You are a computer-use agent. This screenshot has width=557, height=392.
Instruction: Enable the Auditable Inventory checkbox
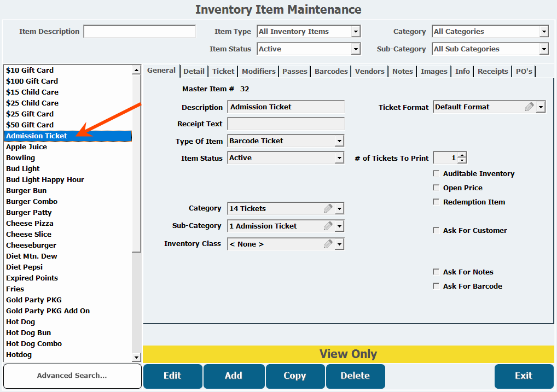point(436,174)
